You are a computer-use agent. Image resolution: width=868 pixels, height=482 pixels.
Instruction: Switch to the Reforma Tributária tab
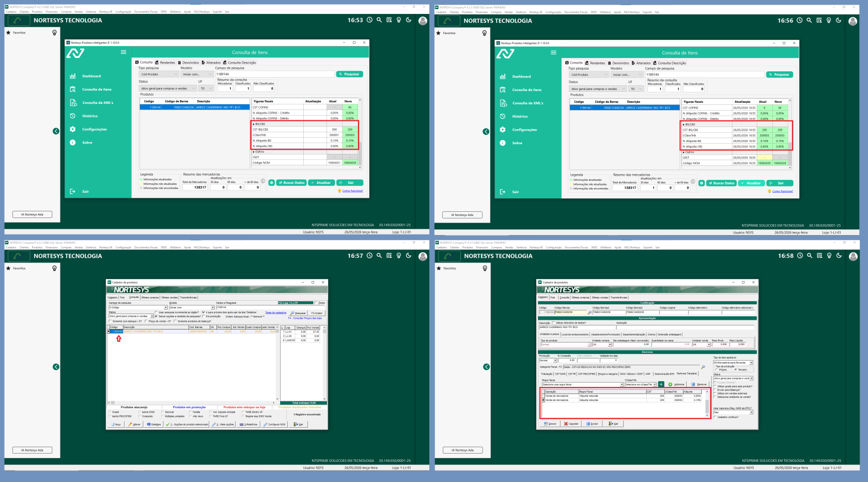coord(687,374)
